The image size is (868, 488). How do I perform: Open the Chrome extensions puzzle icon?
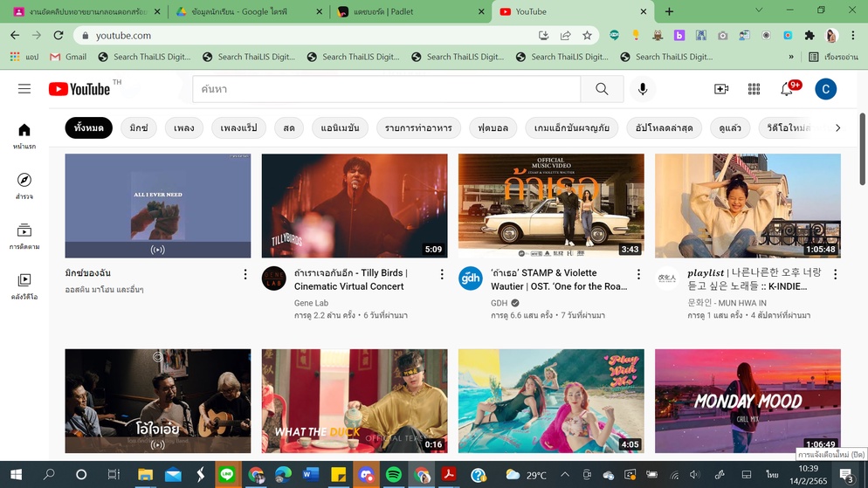point(809,36)
